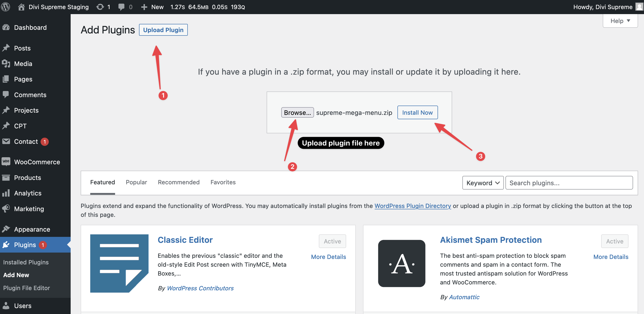Open the New content menu
The height and width of the screenshot is (314, 644).
coord(152,7)
